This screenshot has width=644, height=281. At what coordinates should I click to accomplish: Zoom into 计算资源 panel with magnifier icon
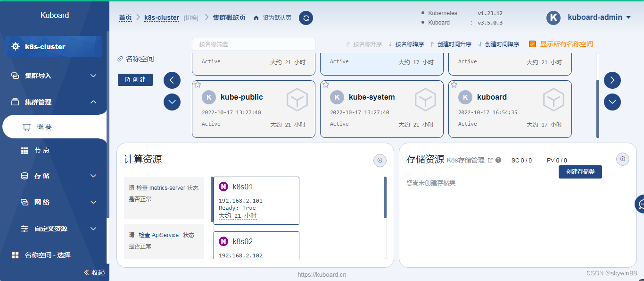[380, 161]
